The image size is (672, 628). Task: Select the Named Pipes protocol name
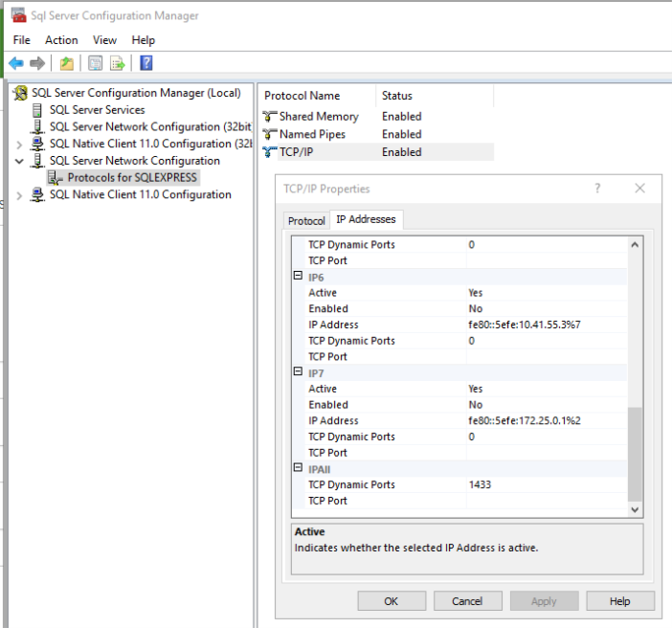coord(312,135)
